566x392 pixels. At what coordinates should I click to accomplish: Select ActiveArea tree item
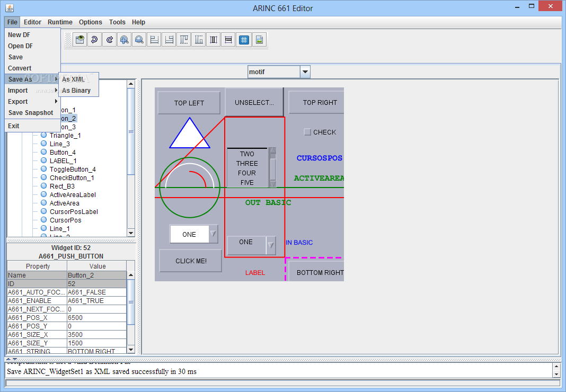pos(64,203)
